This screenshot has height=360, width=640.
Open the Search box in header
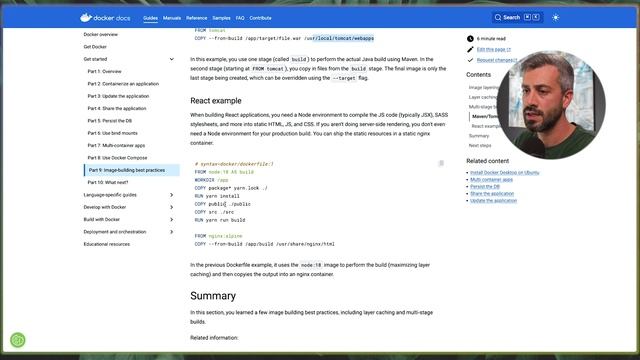click(x=517, y=18)
